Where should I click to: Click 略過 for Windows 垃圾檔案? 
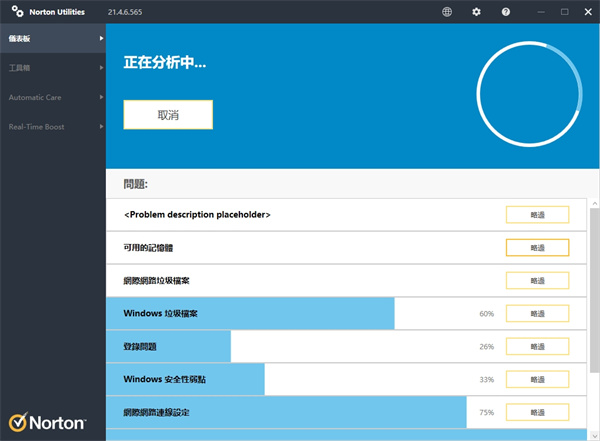pyautogui.click(x=537, y=313)
